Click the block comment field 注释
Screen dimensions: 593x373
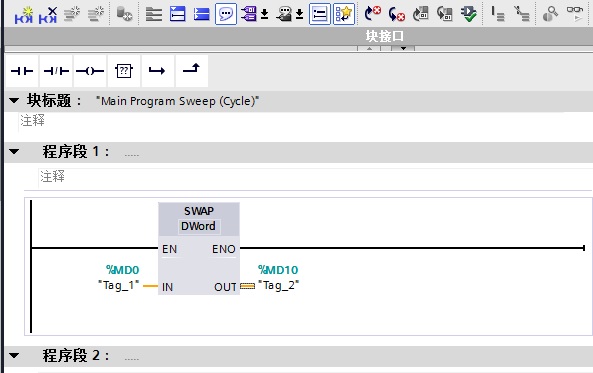[32, 121]
